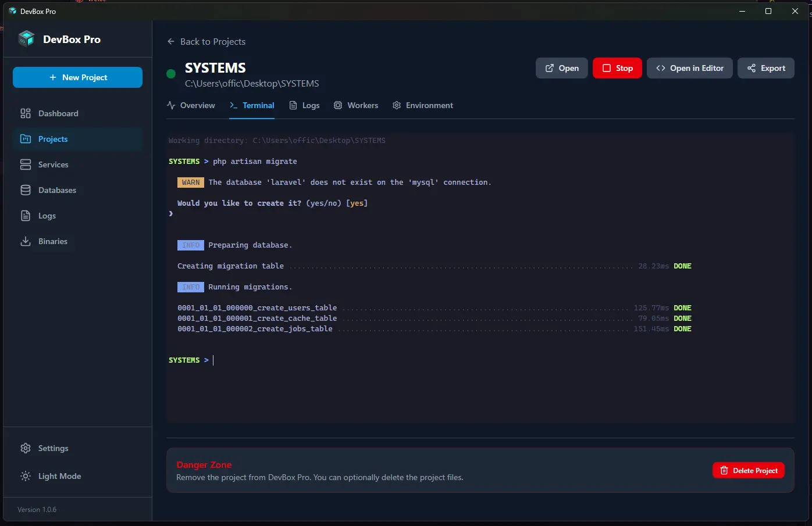Click the trash icon on Delete Project
Image resolution: width=812 pixels, height=526 pixels.
tap(724, 470)
